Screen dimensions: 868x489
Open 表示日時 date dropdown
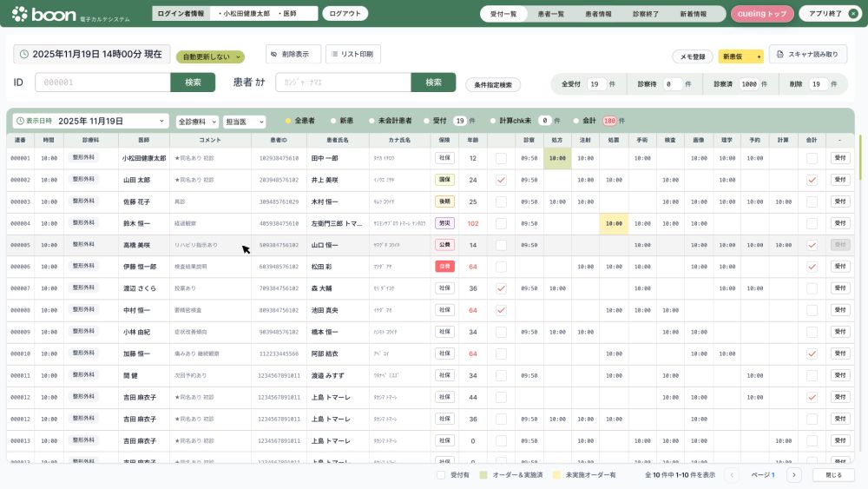91,121
